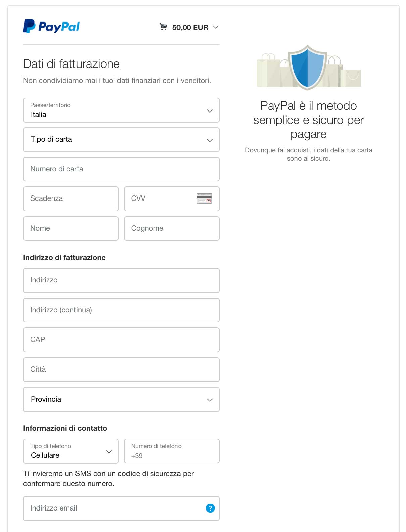Screen dimensions: 406x532
Task: Click the Indirizzo (continua) field
Action: (121, 310)
